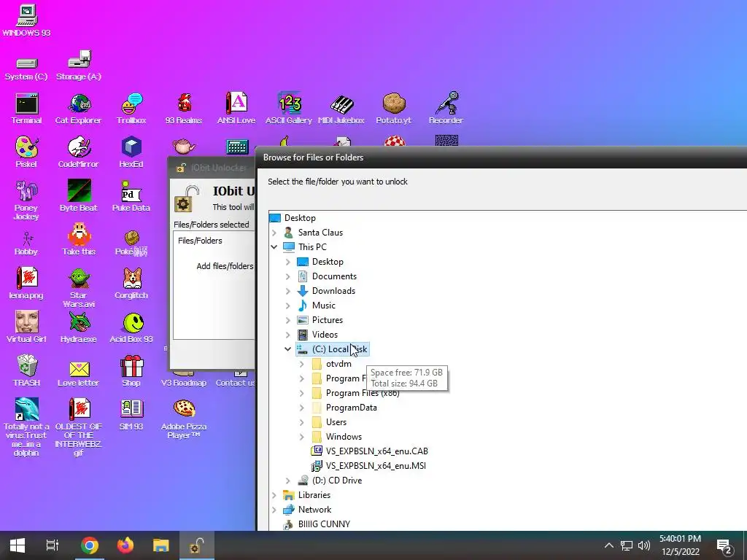Open the Potato.yt icon
Viewport: 747px width, 560px height.
pos(393,109)
